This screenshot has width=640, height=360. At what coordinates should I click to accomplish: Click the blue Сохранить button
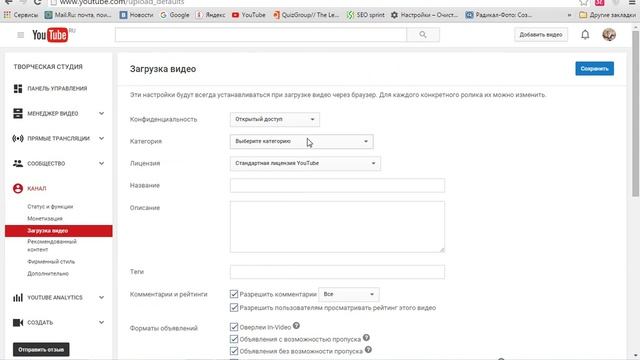(x=594, y=69)
